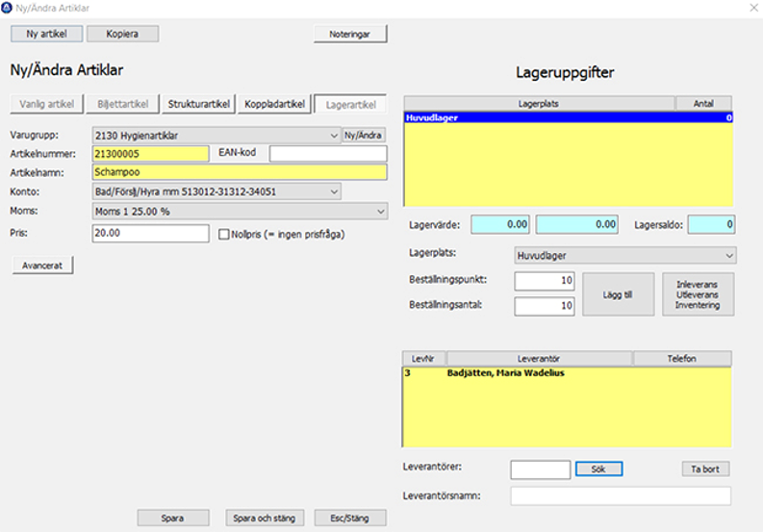763x532 pixels.
Task: Open the Moms dropdown
Action: pos(240,212)
